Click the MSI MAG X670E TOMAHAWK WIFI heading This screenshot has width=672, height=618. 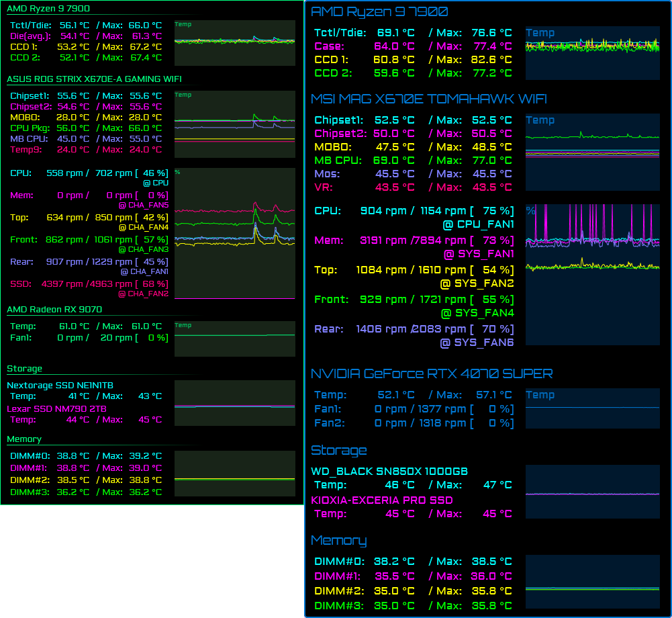(428, 99)
